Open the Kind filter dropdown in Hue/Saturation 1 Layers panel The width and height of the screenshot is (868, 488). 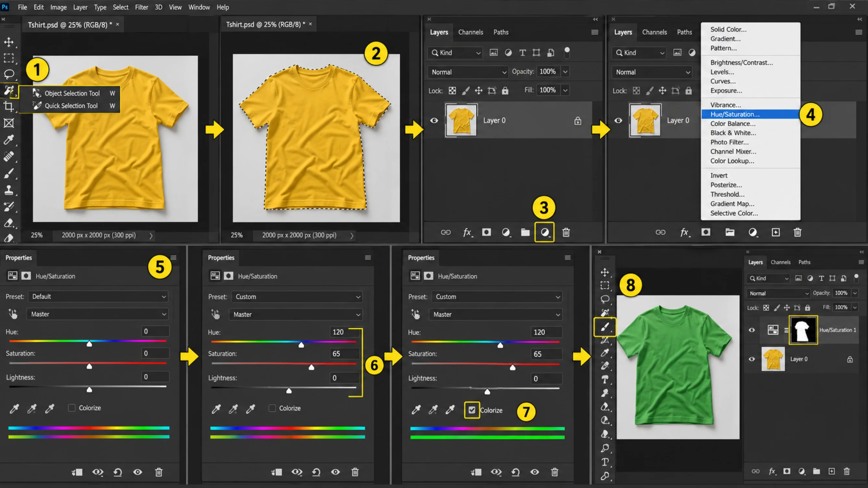pos(768,278)
